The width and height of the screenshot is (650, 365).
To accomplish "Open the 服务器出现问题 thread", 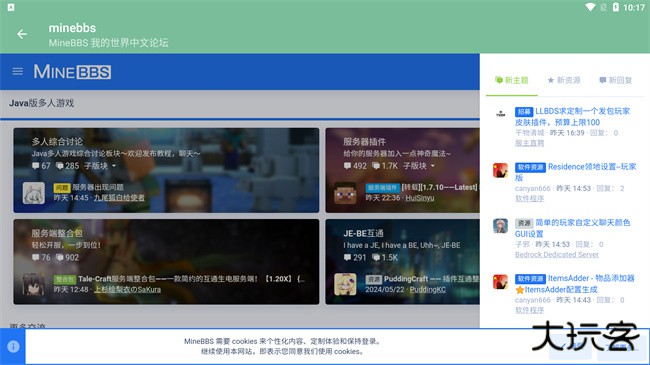I will click(x=98, y=187).
